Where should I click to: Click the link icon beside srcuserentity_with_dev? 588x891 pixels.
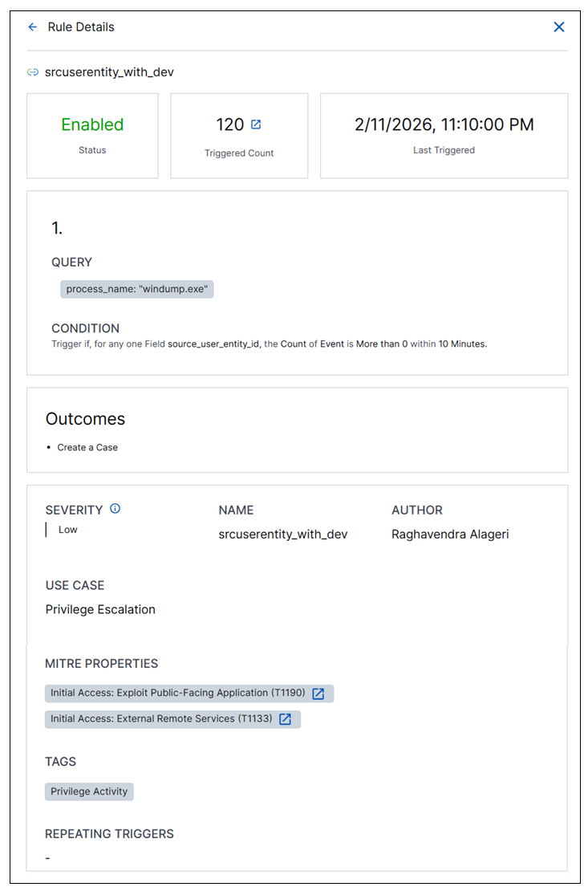(x=33, y=72)
